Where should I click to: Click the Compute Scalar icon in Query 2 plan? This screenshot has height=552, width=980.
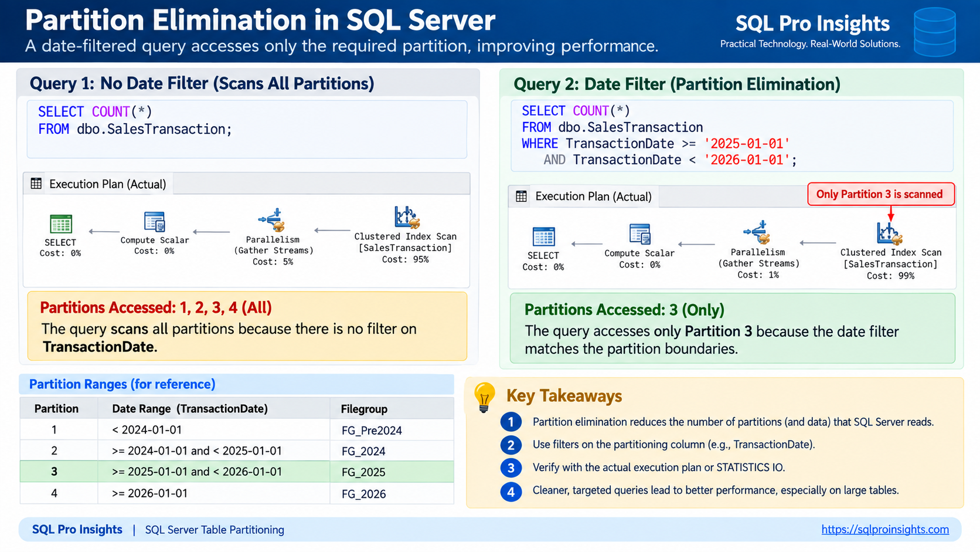[639, 234]
